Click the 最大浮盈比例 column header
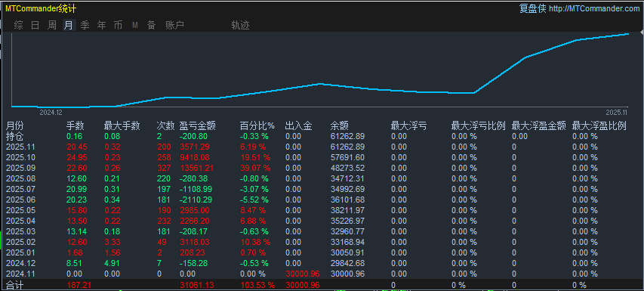The width and height of the screenshot is (644, 291). (599, 126)
